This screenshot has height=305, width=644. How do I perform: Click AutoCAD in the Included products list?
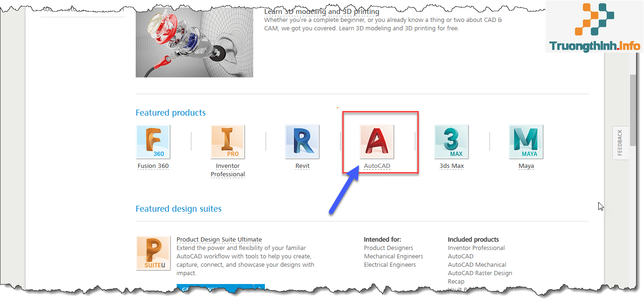(461, 256)
